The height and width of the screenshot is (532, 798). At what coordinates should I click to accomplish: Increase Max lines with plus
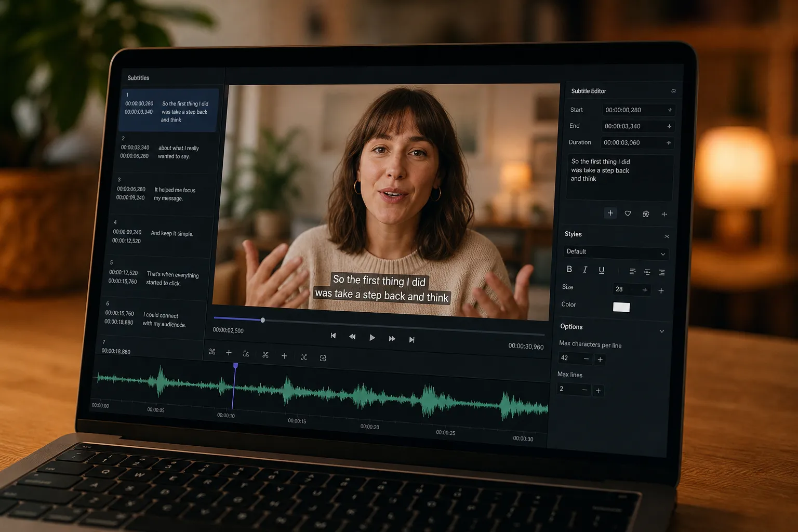pyautogui.click(x=598, y=391)
